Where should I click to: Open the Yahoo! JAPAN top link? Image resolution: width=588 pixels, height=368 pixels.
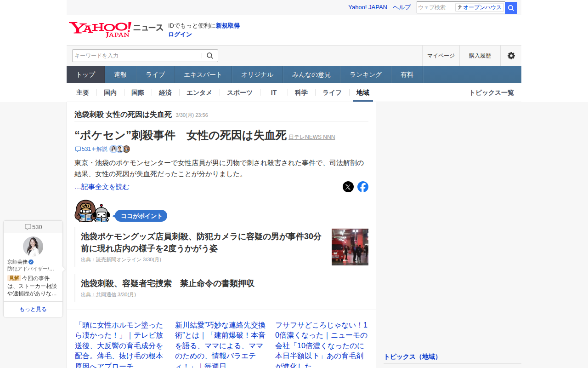coord(367,7)
